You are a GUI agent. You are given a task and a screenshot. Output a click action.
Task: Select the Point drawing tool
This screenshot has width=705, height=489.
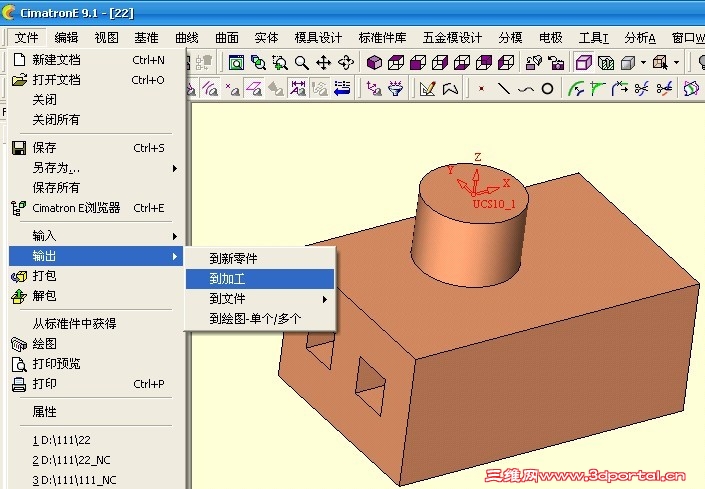click(x=482, y=89)
